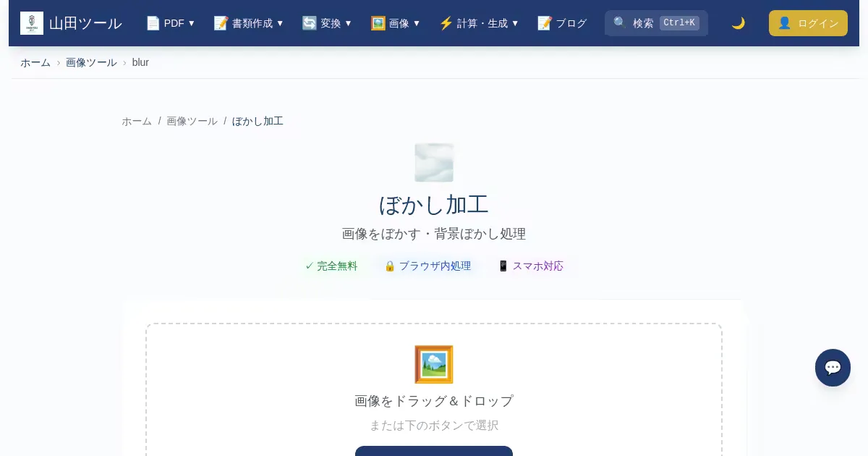Screen dimensions: 868x456
Task: Expand the 画像 dropdown menu
Action: click(396, 23)
